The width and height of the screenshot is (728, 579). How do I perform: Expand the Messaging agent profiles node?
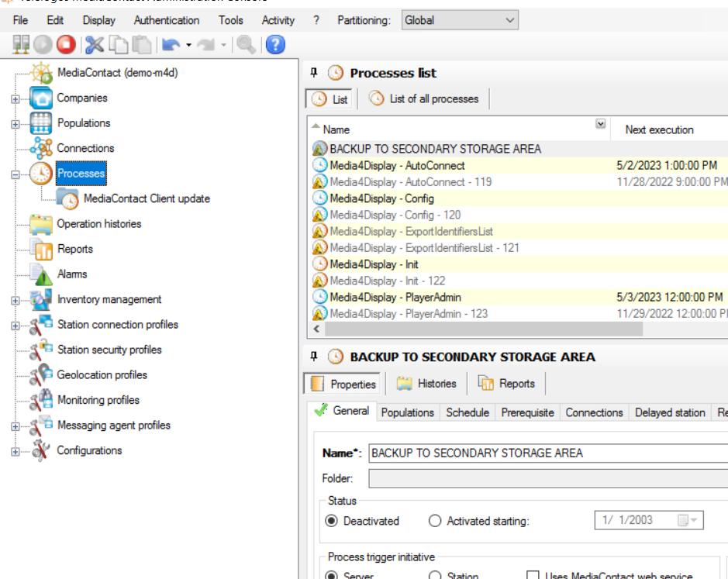tap(16, 426)
